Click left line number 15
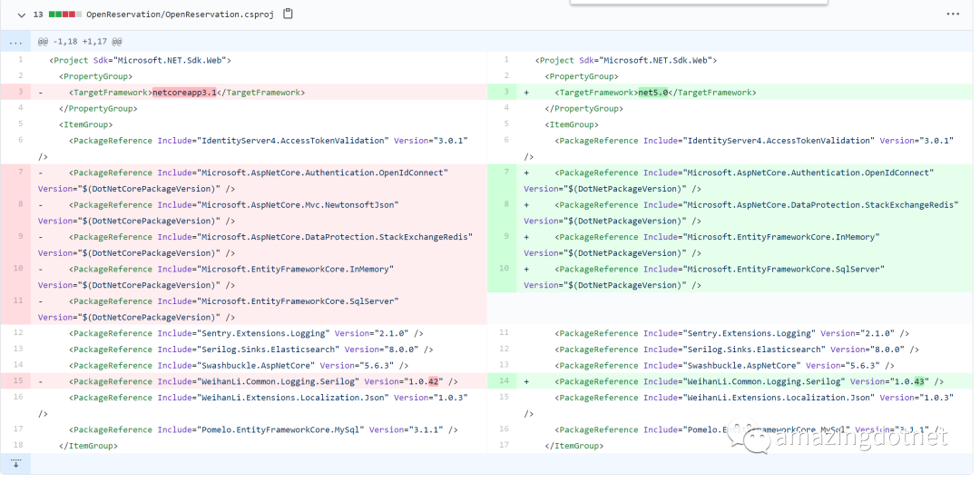The height and width of the screenshot is (483, 980). coord(17,381)
